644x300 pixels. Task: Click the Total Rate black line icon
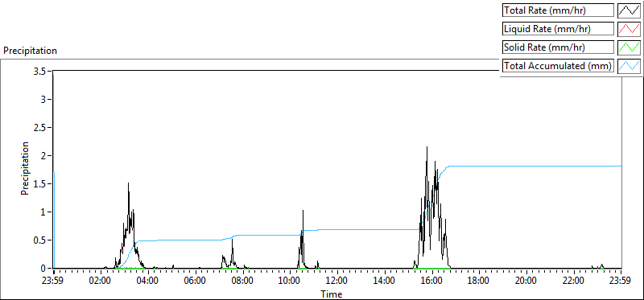629,10
